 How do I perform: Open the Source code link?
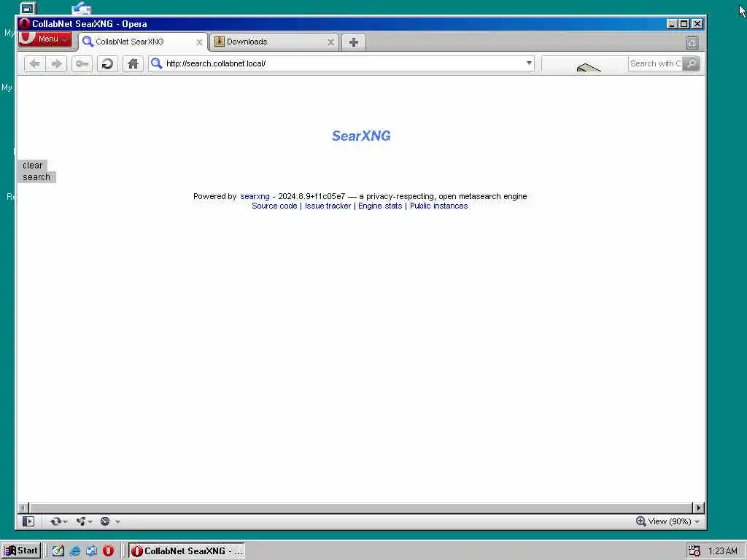tap(274, 206)
